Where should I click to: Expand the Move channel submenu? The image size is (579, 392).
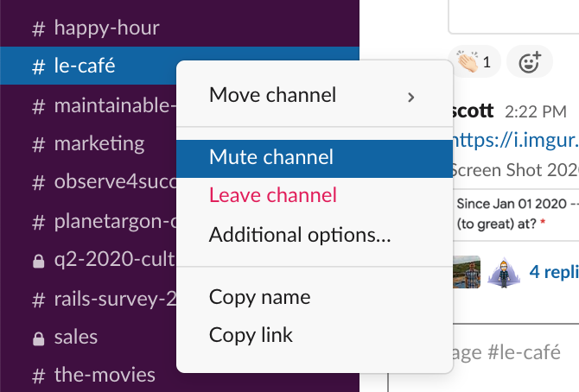coord(315,95)
